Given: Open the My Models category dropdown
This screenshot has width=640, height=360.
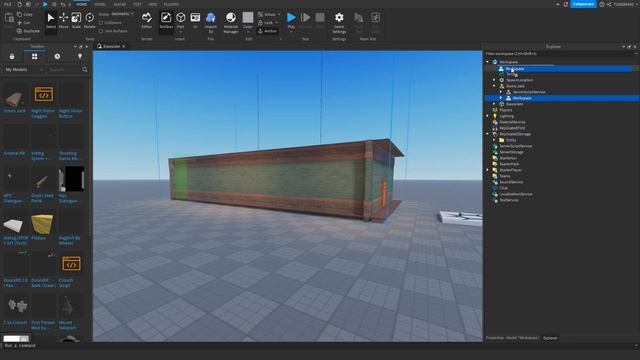Looking at the screenshot, I should (x=24, y=70).
